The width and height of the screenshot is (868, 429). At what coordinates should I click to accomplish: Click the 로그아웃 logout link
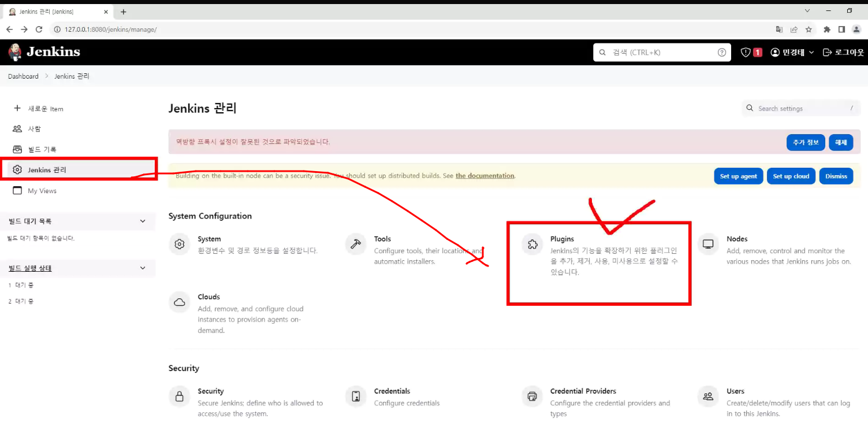pyautogui.click(x=843, y=53)
